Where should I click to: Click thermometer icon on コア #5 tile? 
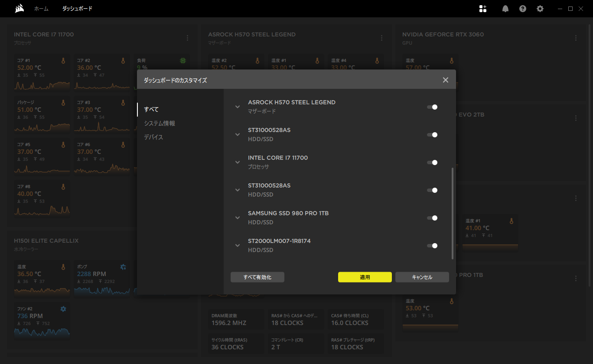pos(63,145)
